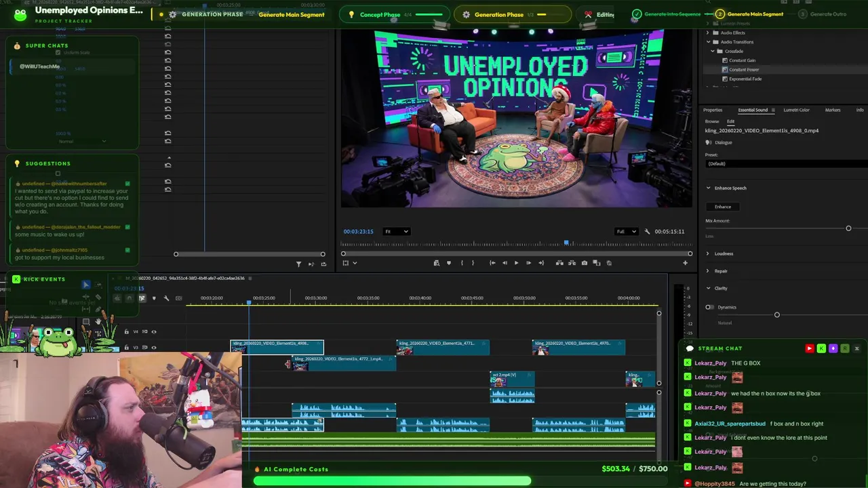868x488 pixels.
Task: Open the Edit tab in Essential Sound
Action: (730, 121)
